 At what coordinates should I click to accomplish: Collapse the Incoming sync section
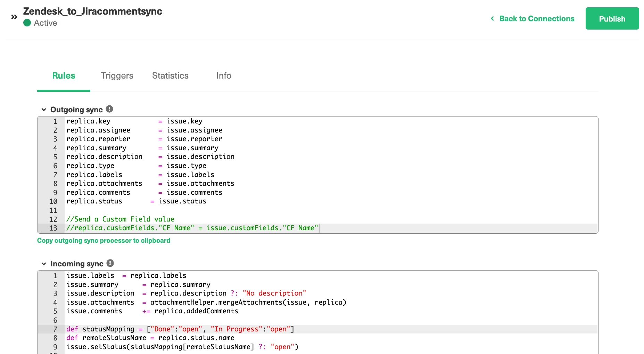(x=44, y=264)
